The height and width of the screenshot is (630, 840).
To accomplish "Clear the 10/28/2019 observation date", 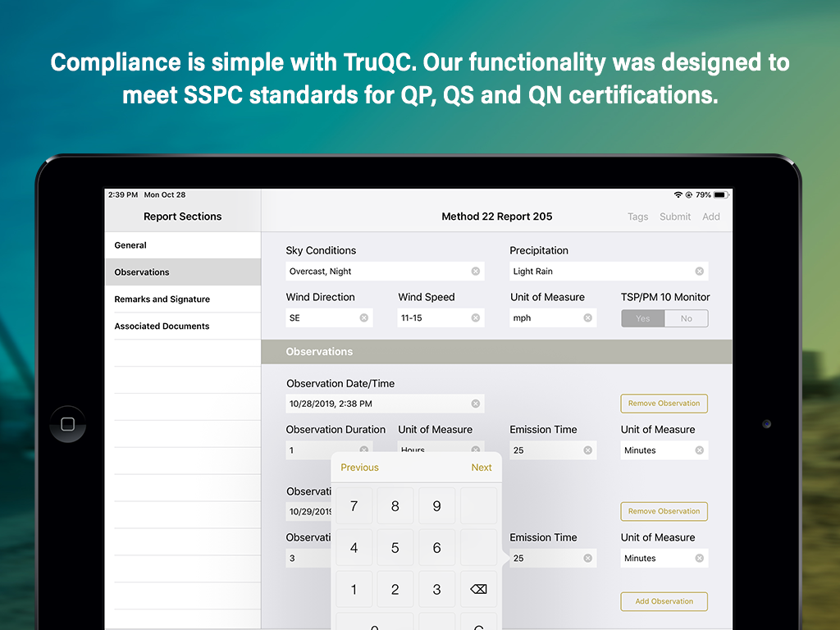I will coord(475,404).
